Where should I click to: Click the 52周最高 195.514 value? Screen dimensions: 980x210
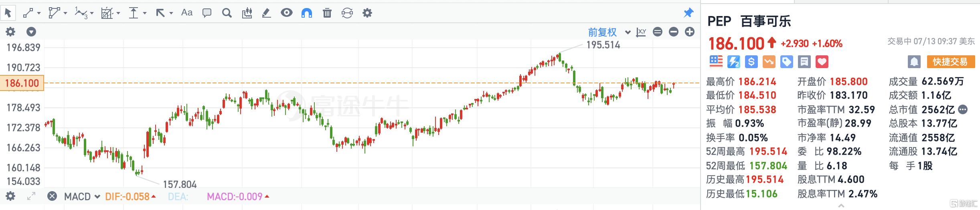[768, 151]
